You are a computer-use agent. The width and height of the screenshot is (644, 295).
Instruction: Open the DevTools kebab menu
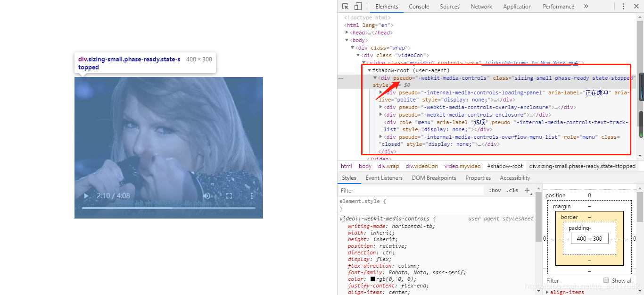623,6
